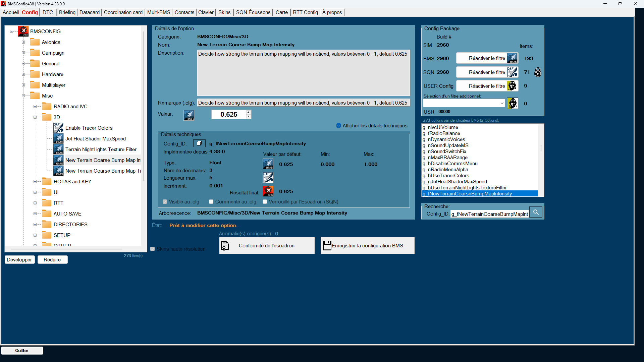Toggle Visible au .cfg checkbox

click(165, 202)
